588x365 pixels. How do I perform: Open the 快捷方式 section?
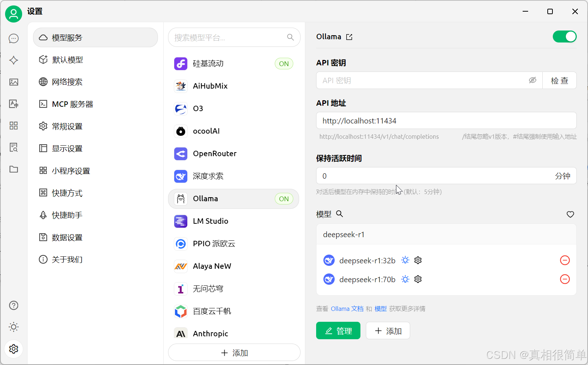(95, 193)
